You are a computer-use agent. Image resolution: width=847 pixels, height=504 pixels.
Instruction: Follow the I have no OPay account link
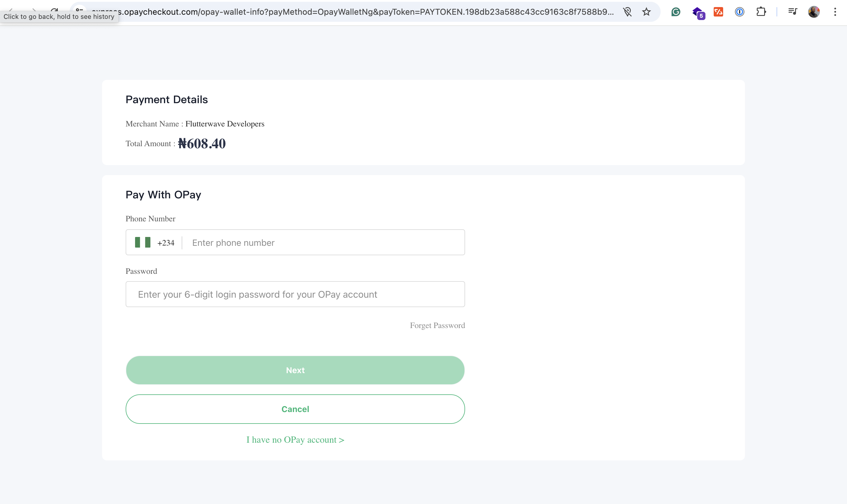click(x=295, y=440)
